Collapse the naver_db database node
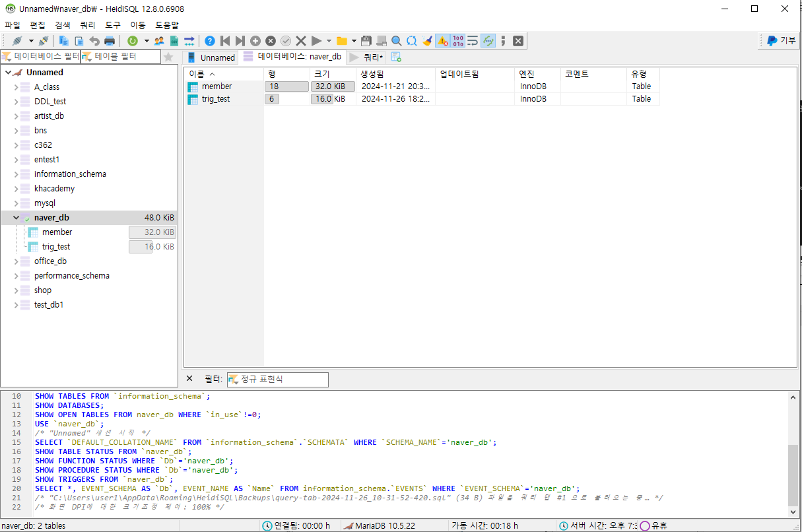Screen dimensions: 802x532 (17, 218)
